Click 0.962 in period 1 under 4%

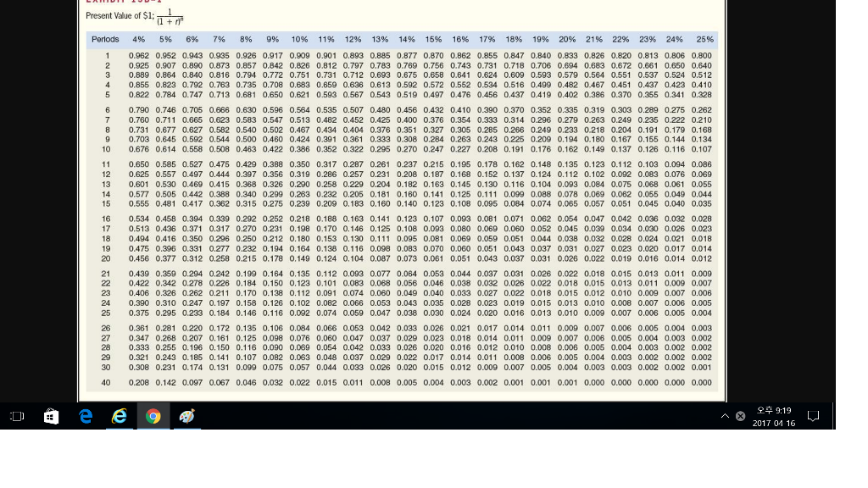coord(139,55)
